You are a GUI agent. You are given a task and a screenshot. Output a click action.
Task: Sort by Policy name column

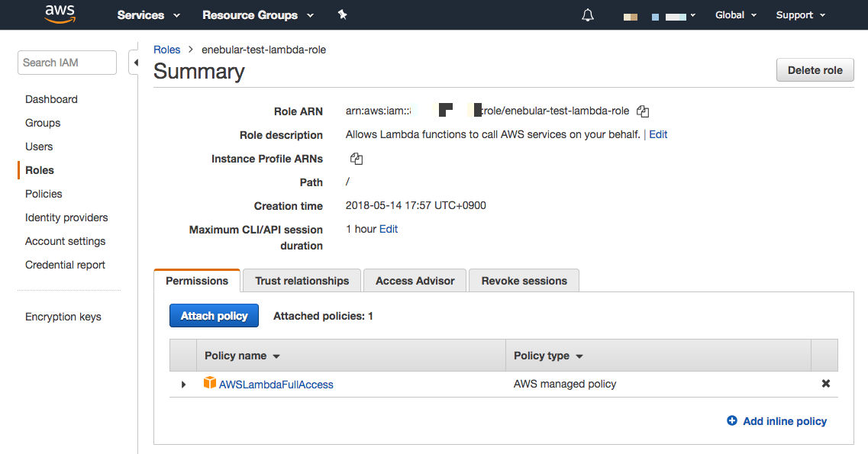click(x=242, y=356)
